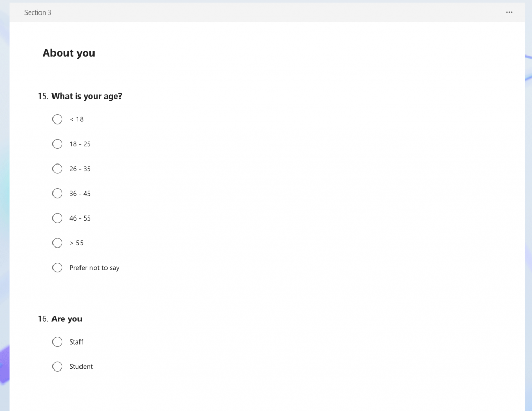Click the question number 15 label
This screenshot has height=411, width=532.
[43, 96]
